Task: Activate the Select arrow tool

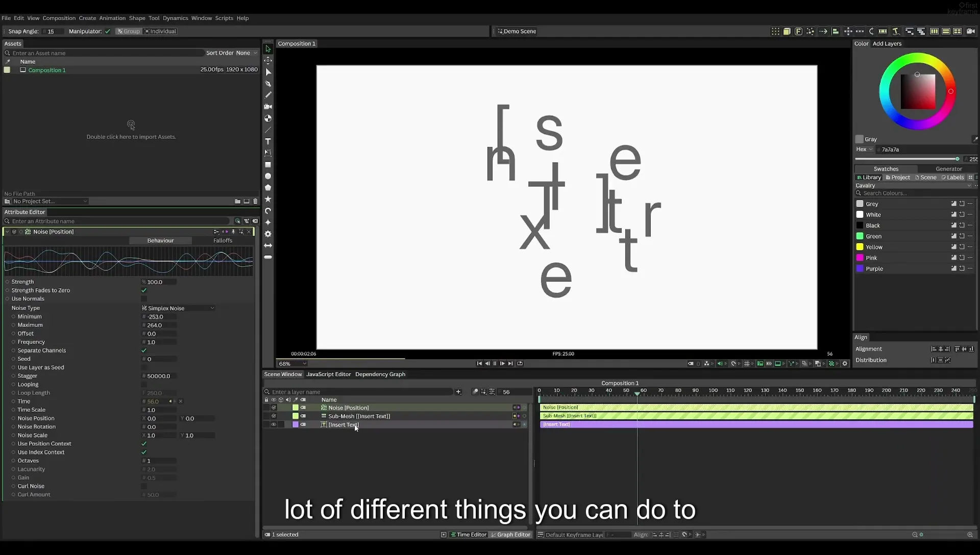Action: (x=267, y=49)
